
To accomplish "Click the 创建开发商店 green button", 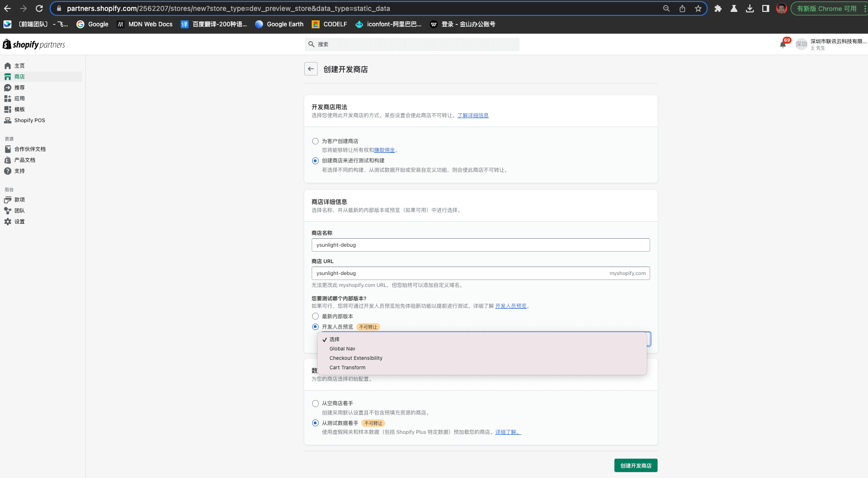I will pos(635,466).
